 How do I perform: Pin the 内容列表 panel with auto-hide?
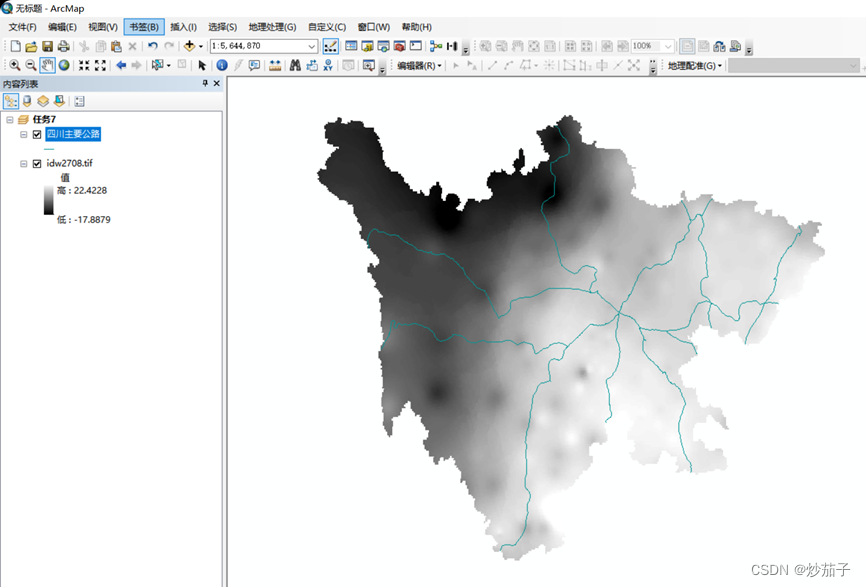coord(205,84)
